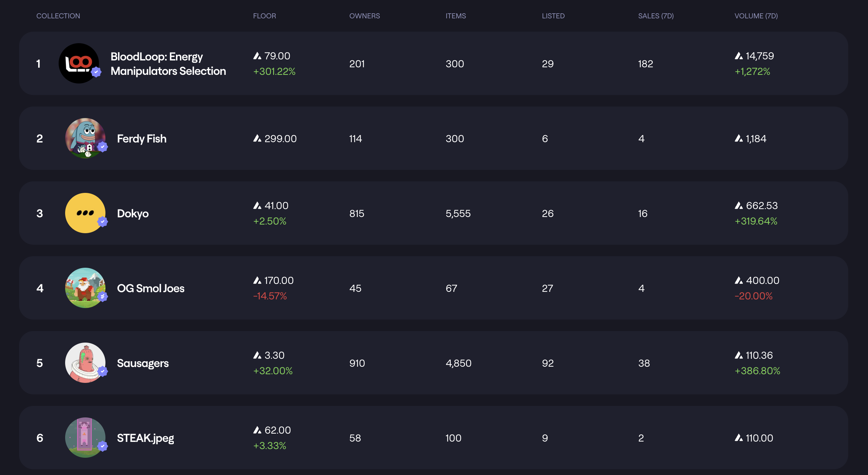Open the Sausagers collection name link

click(x=143, y=363)
